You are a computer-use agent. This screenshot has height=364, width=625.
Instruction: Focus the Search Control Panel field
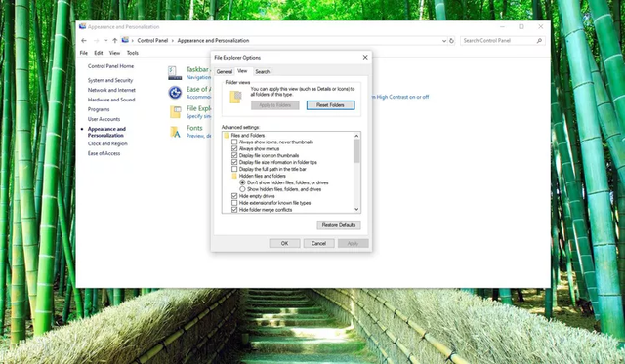click(498, 41)
